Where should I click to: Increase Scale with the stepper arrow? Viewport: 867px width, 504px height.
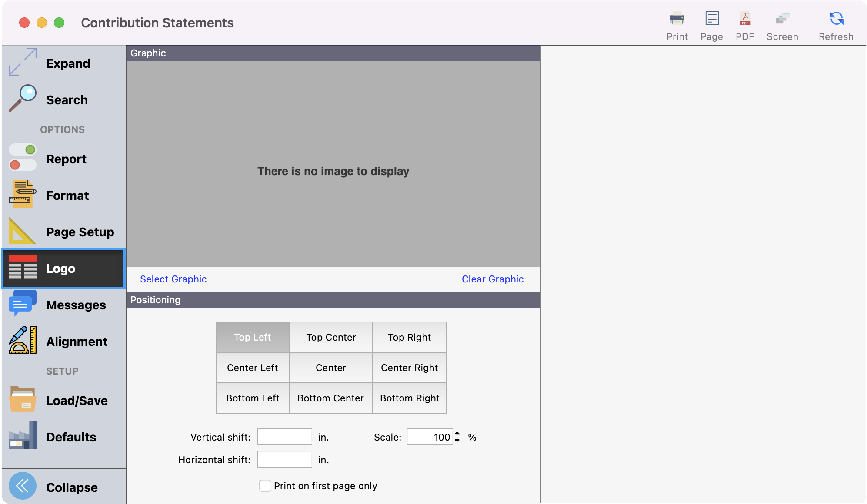pos(457,433)
